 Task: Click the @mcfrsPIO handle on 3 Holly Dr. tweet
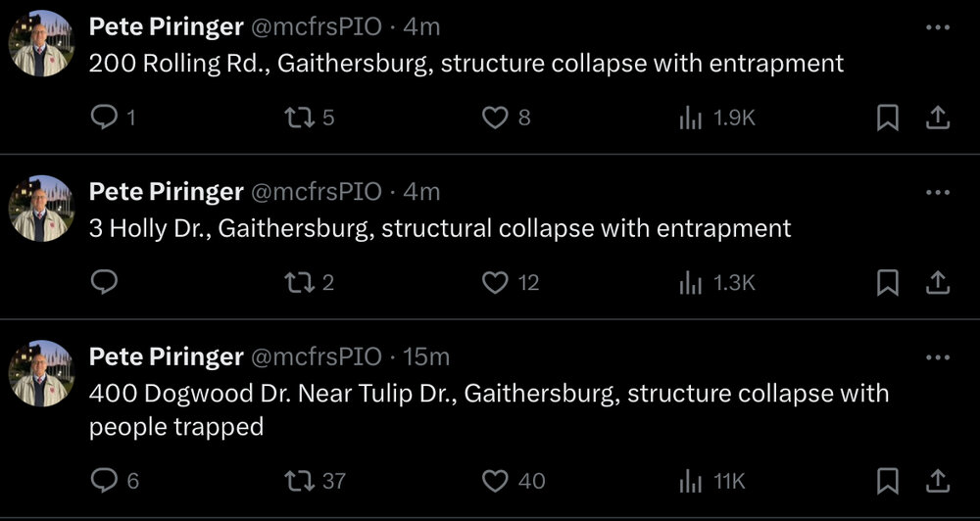[x=317, y=191]
